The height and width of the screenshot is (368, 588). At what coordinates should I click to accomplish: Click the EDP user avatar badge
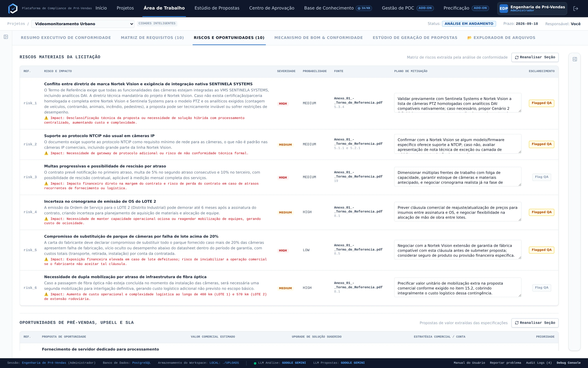coord(504,9)
